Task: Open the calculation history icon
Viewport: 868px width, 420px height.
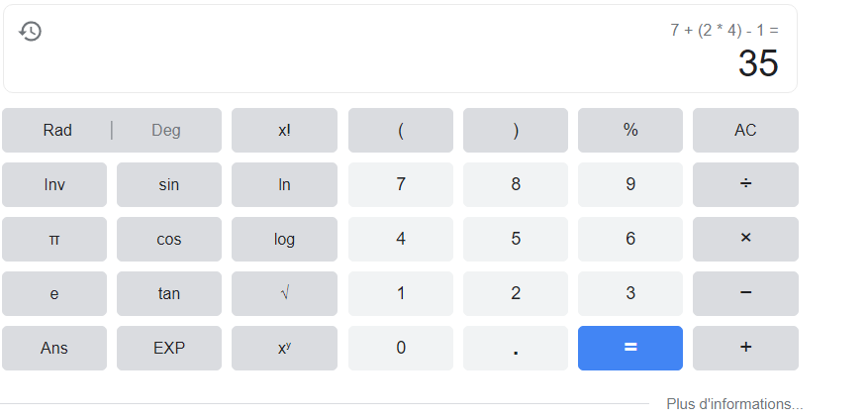Action: 31,32
